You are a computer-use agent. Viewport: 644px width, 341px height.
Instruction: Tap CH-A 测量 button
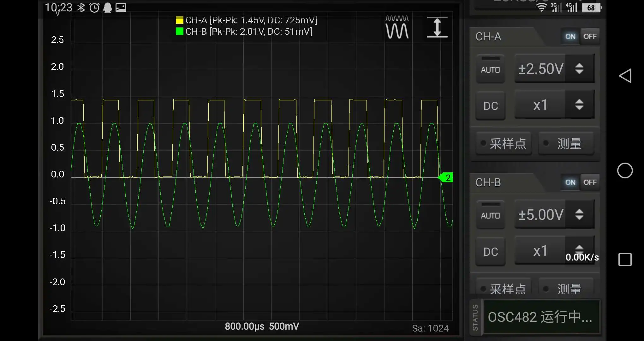[566, 144]
